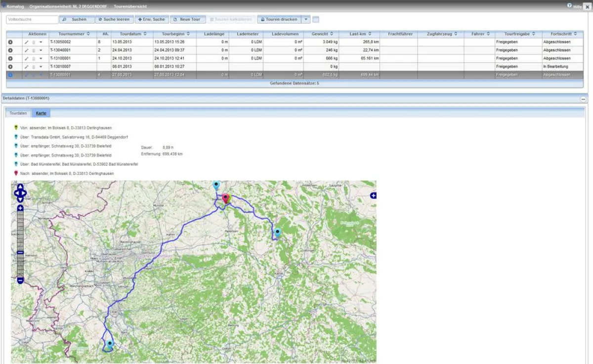This screenshot has height=364, width=593.
Task: Select the pencil edit icon for tour T-13050002
Action: pyautogui.click(x=26, y=42)
